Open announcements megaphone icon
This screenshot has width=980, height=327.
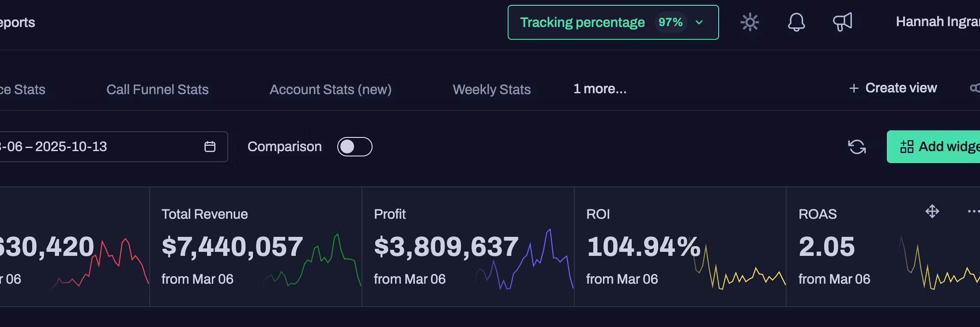click(842, 22)
